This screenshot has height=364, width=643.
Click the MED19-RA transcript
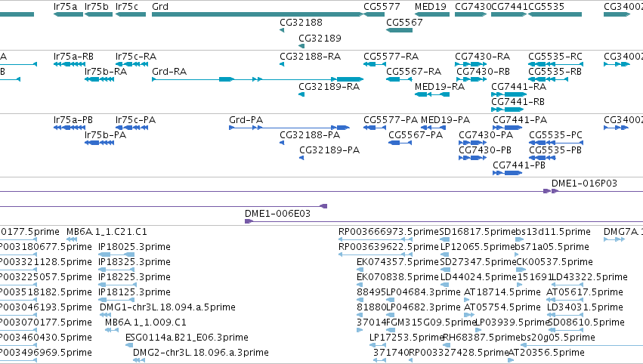[x=431, y=94]
